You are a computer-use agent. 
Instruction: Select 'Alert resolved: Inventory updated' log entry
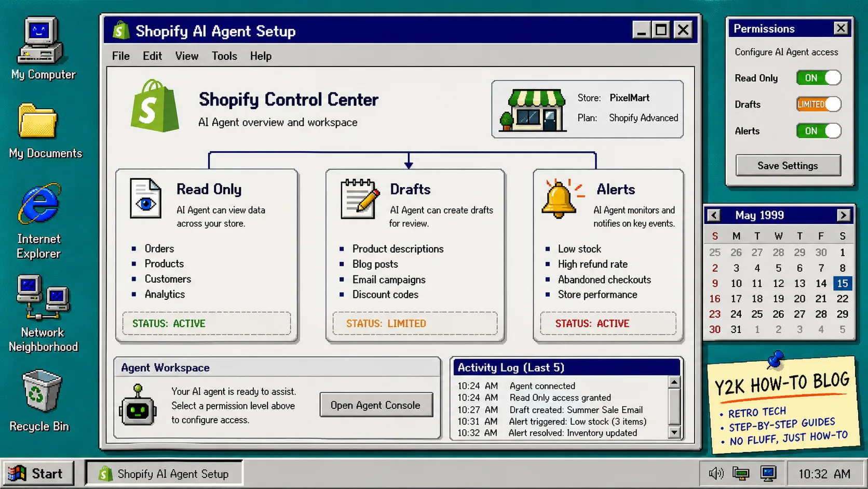tap(573, 433)
